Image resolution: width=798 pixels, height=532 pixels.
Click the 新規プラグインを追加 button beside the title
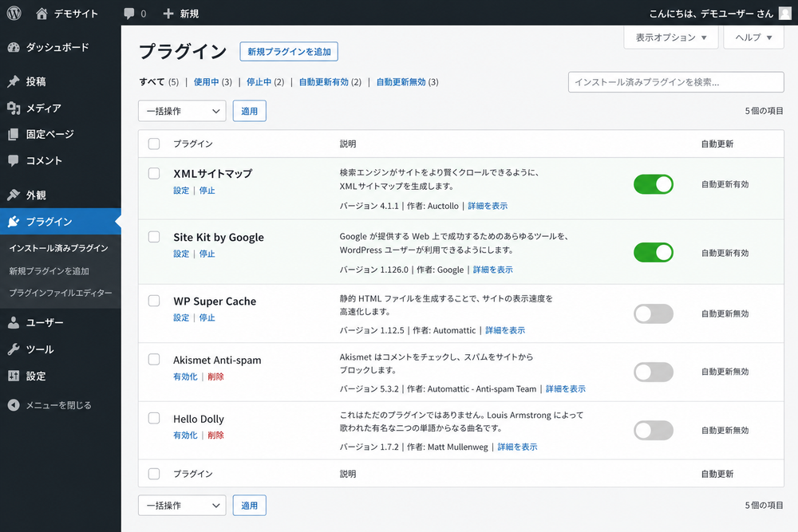pyautogui.click(x=289, y=51)
